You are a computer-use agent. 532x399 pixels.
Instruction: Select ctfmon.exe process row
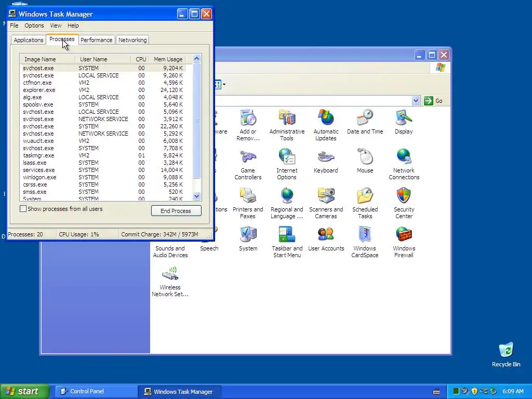(x=103, y=83)
